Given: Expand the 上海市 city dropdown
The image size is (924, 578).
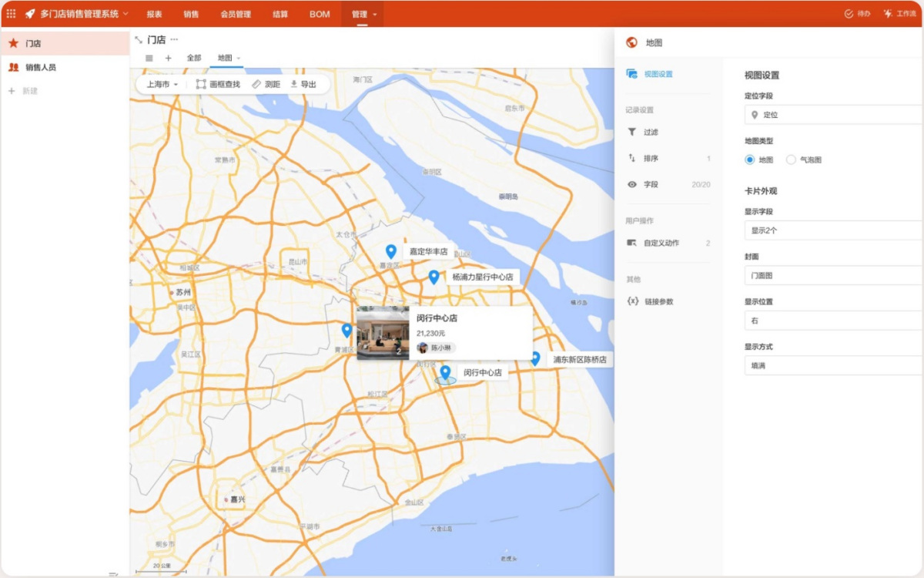Looking at the screenshot, I should point(162,85).
